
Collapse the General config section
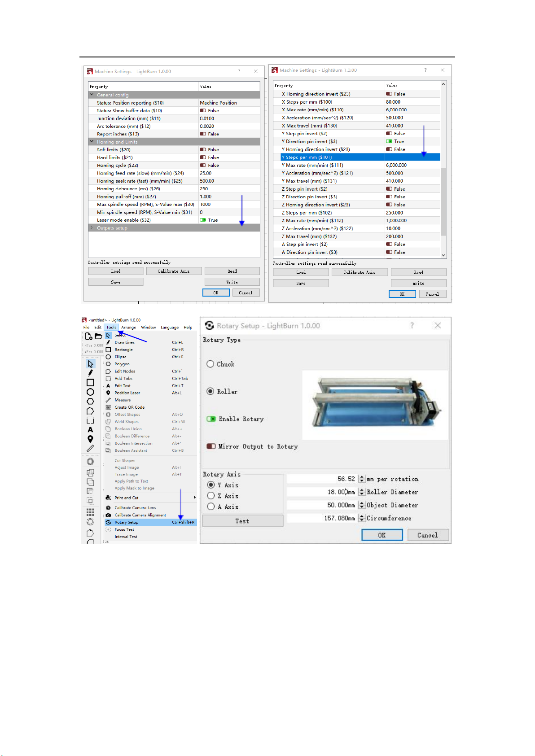(x=92, y=95)
